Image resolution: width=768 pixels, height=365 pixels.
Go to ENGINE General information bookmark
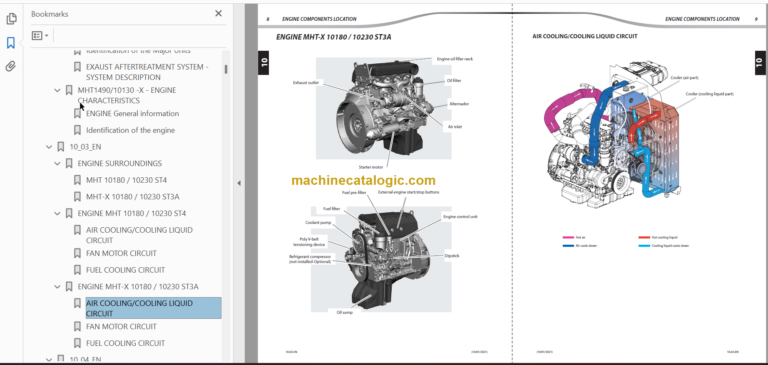pyautogui.click(x=132, y=114)
